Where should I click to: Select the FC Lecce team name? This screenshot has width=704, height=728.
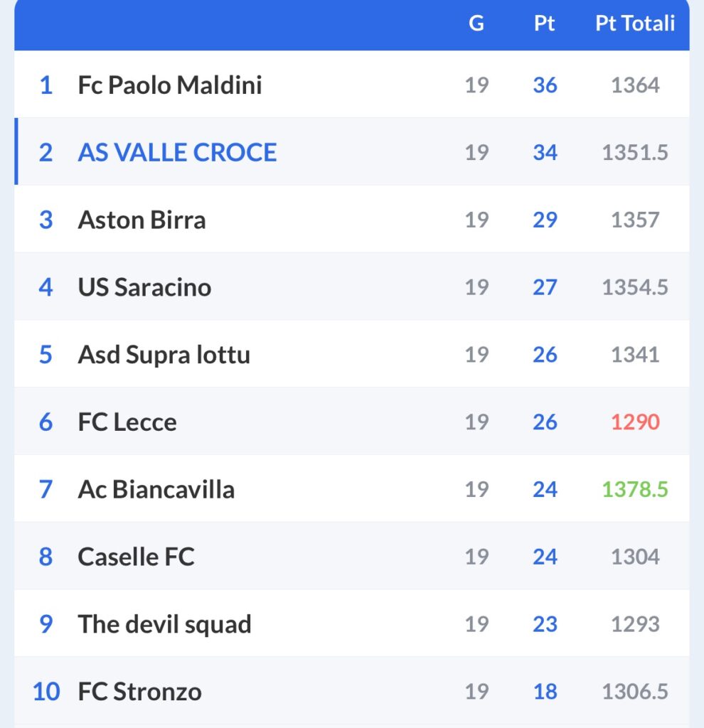click(x=127, y=422)
